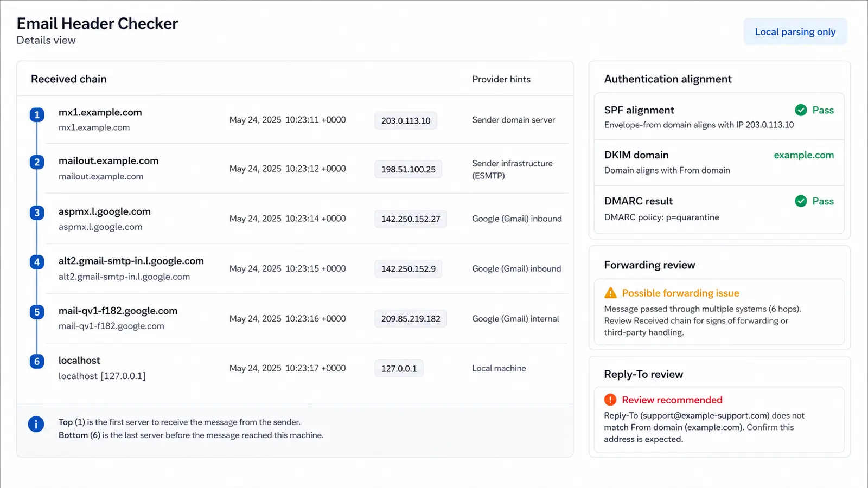Viewport: 868px width, 488px height.
Task: Click the Local parsing only button
Action: 795,32
